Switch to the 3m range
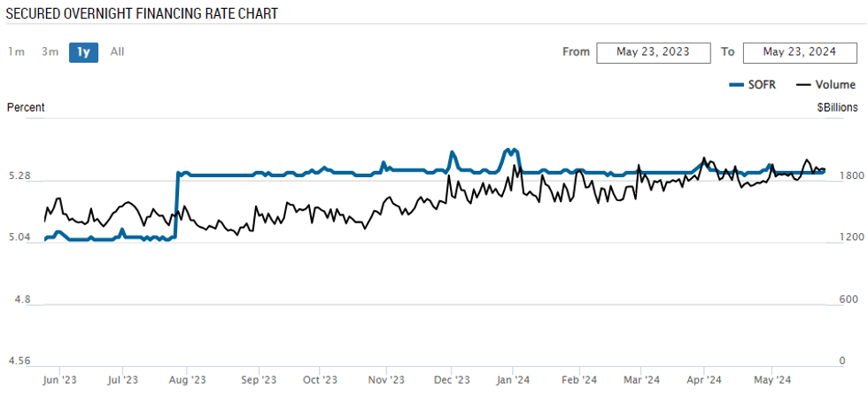Screen dimensions: 868x397 (50, 51)
